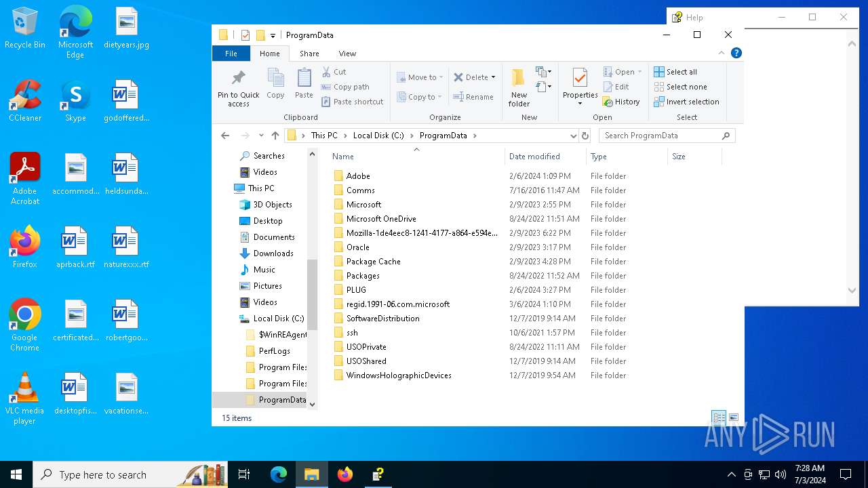The image size is (868, 488).
Task: Open Microsoft Edge from taskbar
Action: pos(279,474)
